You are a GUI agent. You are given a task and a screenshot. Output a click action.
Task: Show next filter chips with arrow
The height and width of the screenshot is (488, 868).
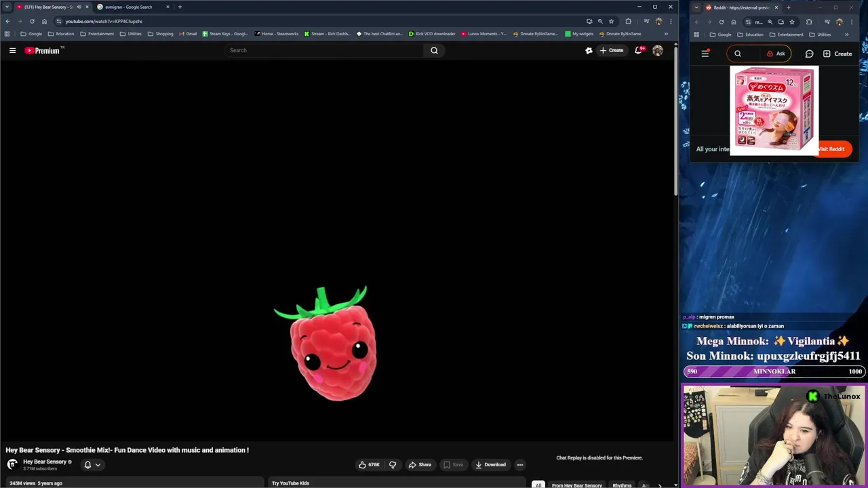click(x=659, y=485)
